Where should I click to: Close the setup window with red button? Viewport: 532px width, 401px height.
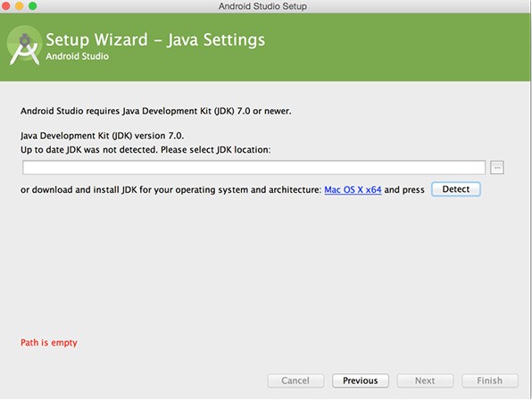point(5,6)
